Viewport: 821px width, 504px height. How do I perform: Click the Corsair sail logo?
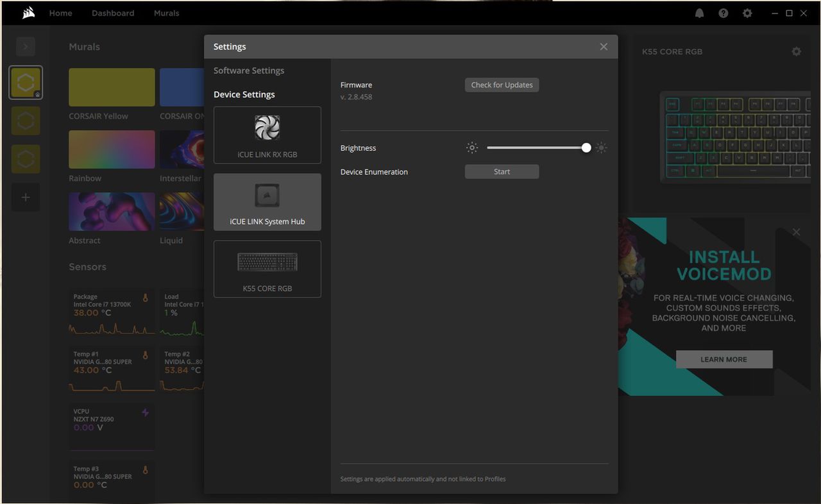coord(28,13)
